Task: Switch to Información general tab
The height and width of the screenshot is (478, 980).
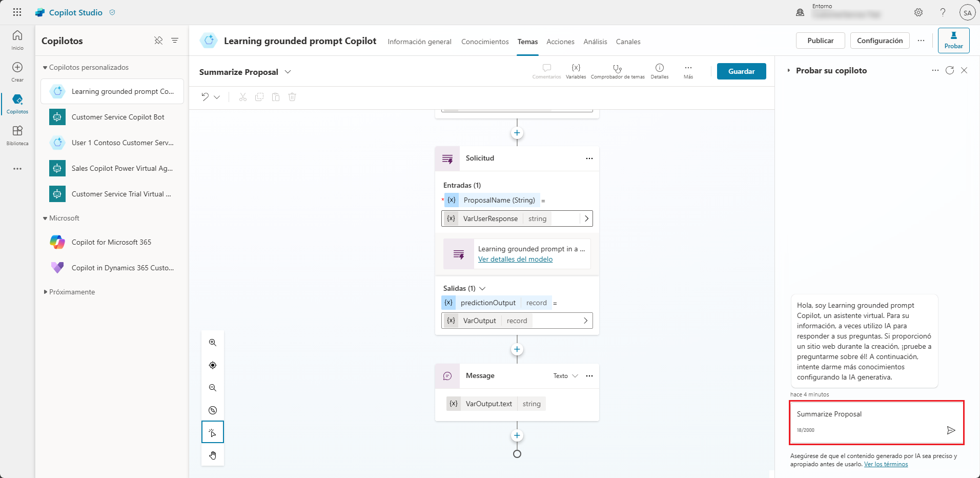Action: (x=419, y=42)
